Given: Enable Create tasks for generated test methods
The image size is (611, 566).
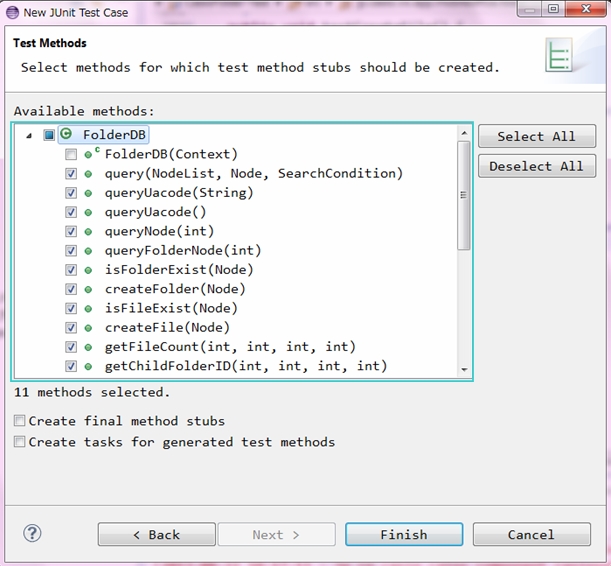Looking at the screenshot, I should (19, 442).
